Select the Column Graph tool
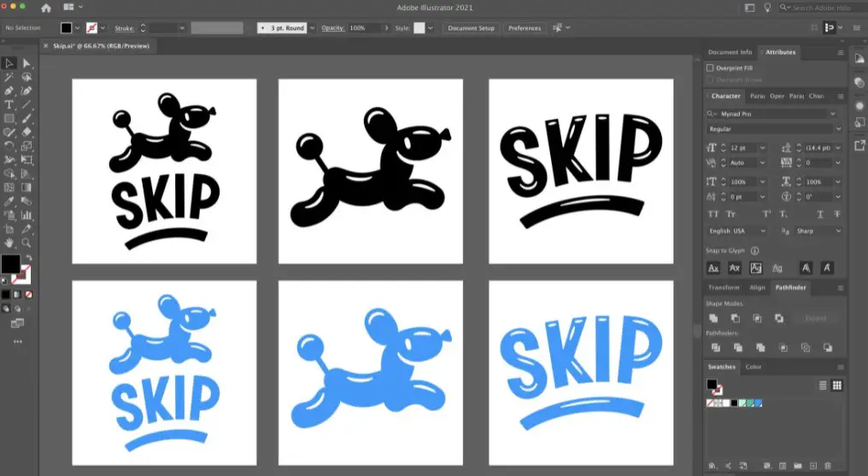This screenshot has height=476, width=868. 26,215
